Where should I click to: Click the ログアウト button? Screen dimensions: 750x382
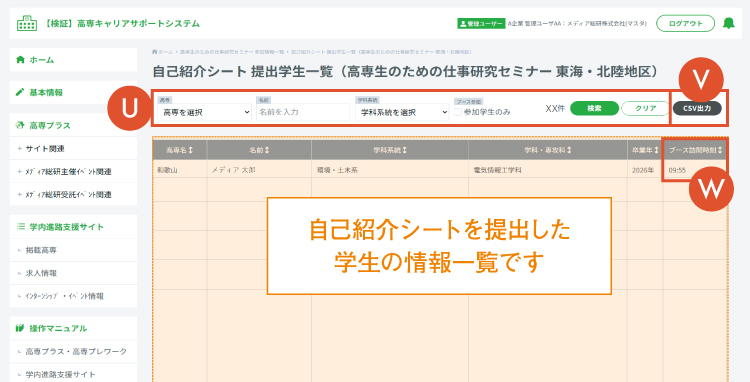pos(685,23)
